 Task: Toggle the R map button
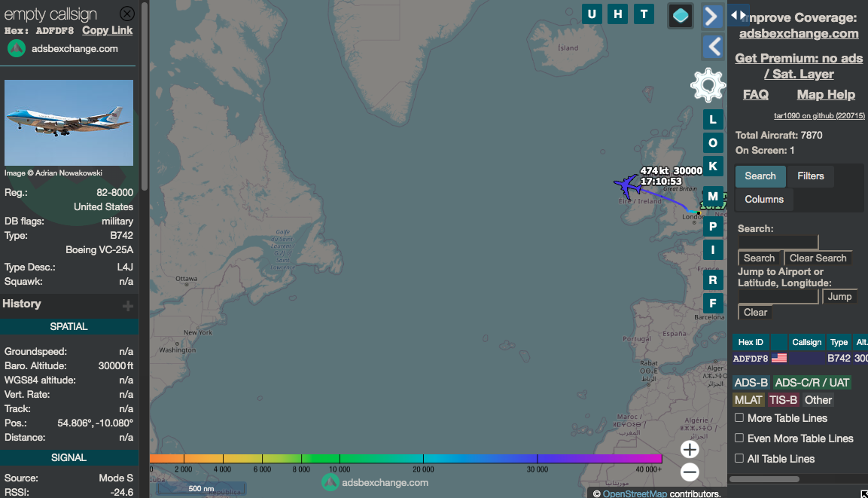click(713, 280)
